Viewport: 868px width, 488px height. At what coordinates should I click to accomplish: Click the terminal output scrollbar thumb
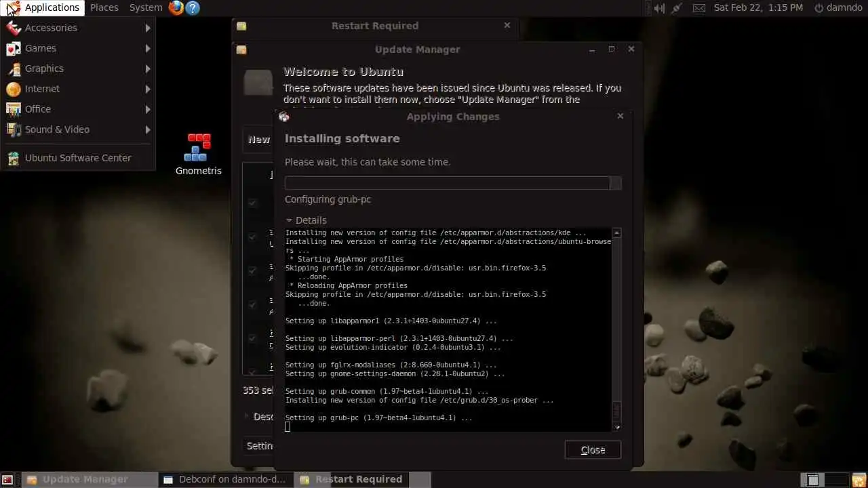pos(616,412)
